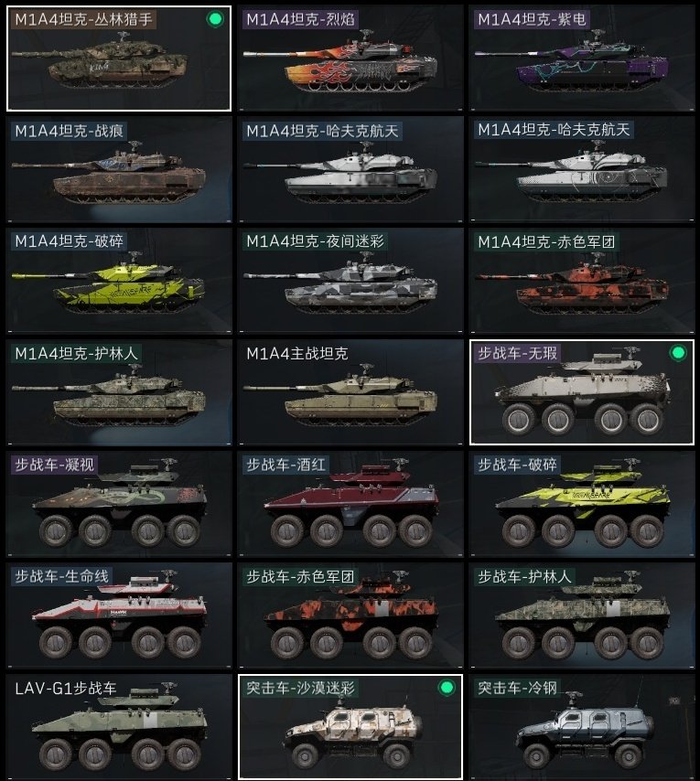Select the 步战车-酒红 wine red skin

(350, 504)
